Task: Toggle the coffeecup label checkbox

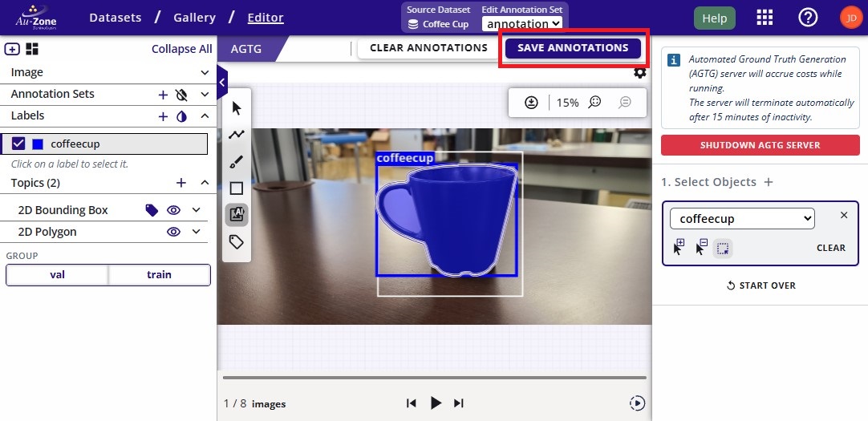Action: point(18,144)
